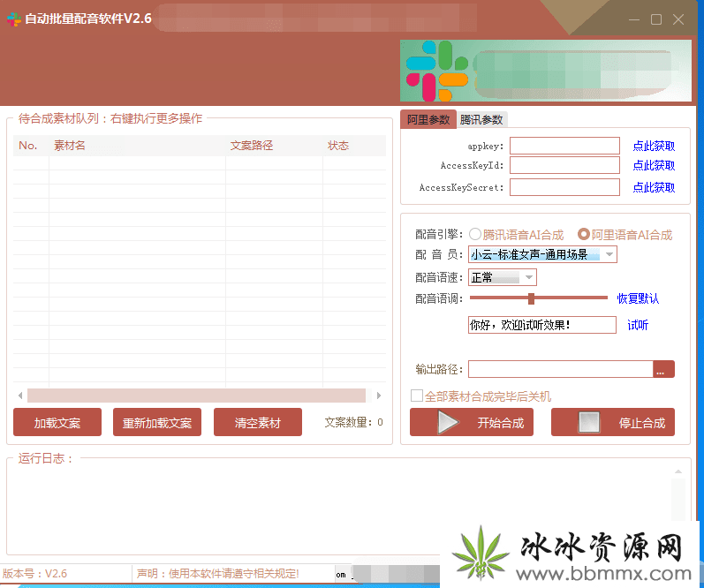The width and height of the screenshot is (704, 588).
Task: Click the 输出路径 input field
Action: 560,369
